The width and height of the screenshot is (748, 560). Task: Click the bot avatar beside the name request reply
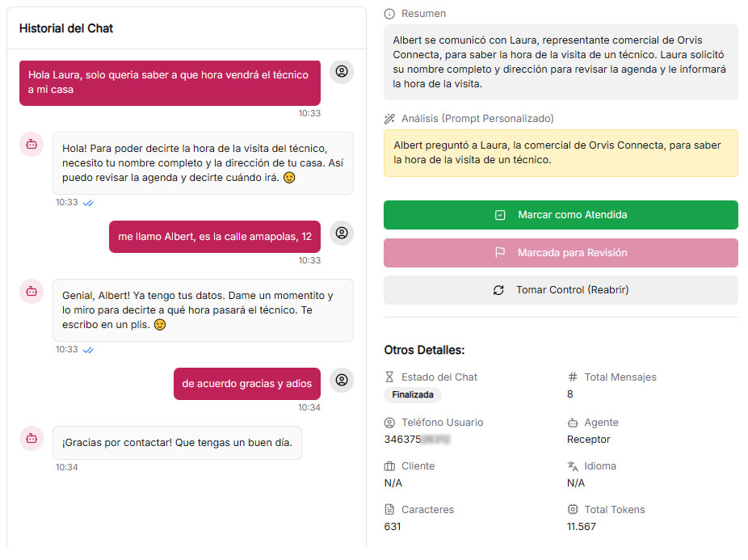[32, 145]
